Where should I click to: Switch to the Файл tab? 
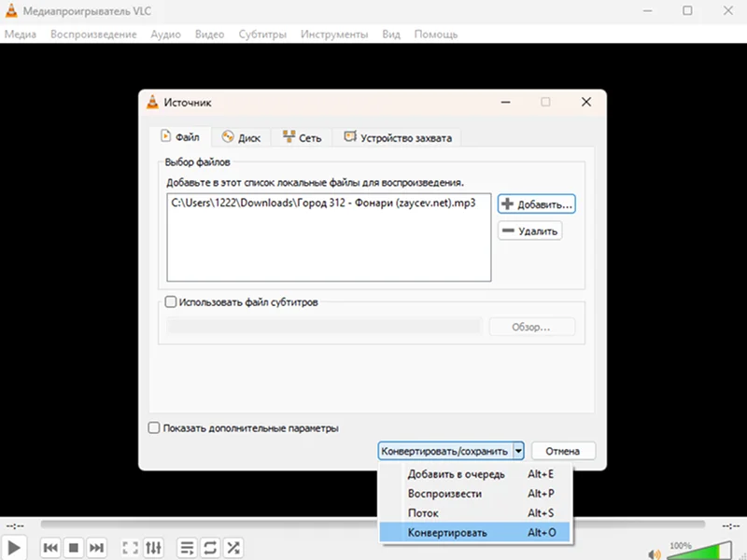coord(180,137)
